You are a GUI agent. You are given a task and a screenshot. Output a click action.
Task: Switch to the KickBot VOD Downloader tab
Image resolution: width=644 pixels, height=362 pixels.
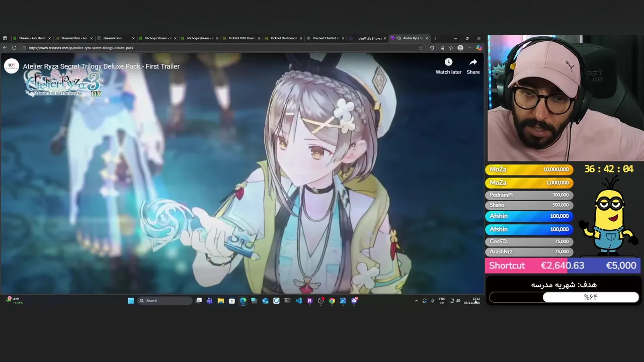(x=242, y=38)
